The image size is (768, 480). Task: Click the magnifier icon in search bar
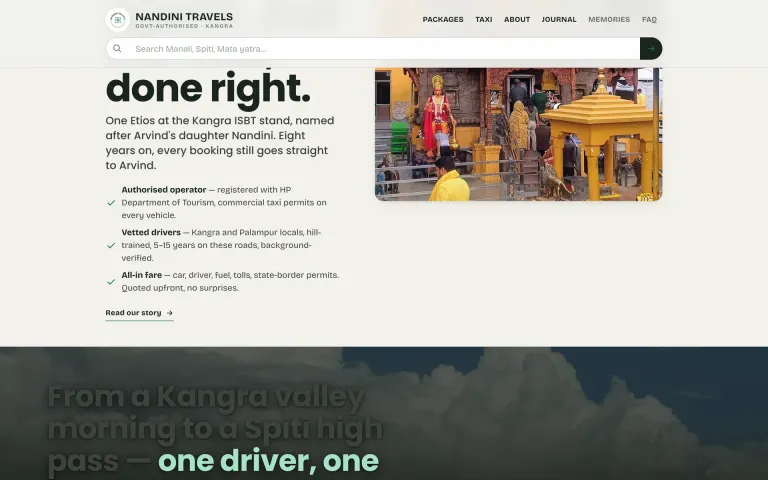click(117, 48)
